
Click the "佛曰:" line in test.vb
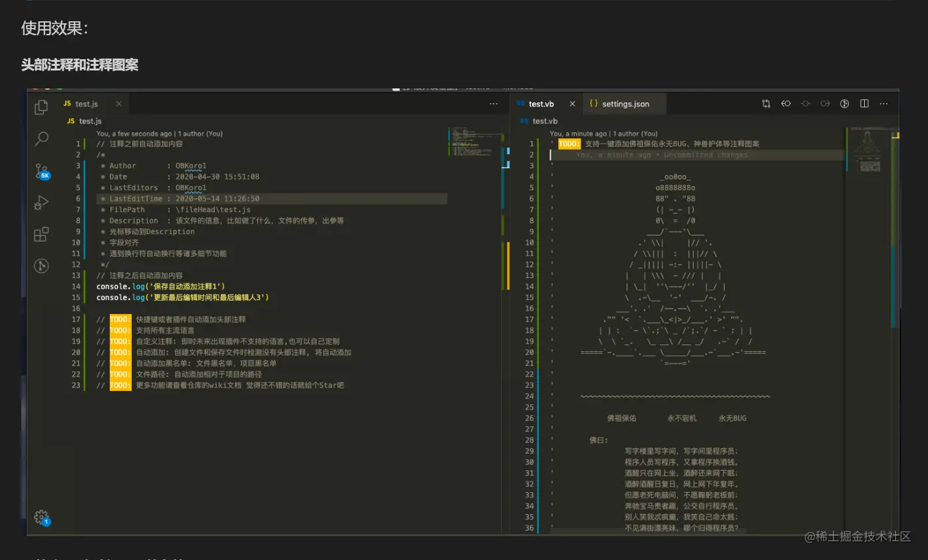pyautogui.click(x=599, y=440)
